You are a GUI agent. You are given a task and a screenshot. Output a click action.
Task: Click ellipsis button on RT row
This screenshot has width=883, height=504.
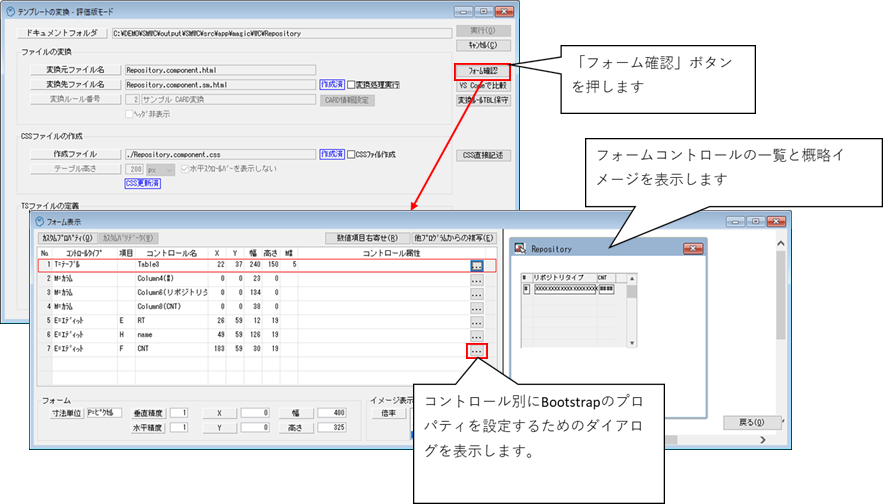477,322
